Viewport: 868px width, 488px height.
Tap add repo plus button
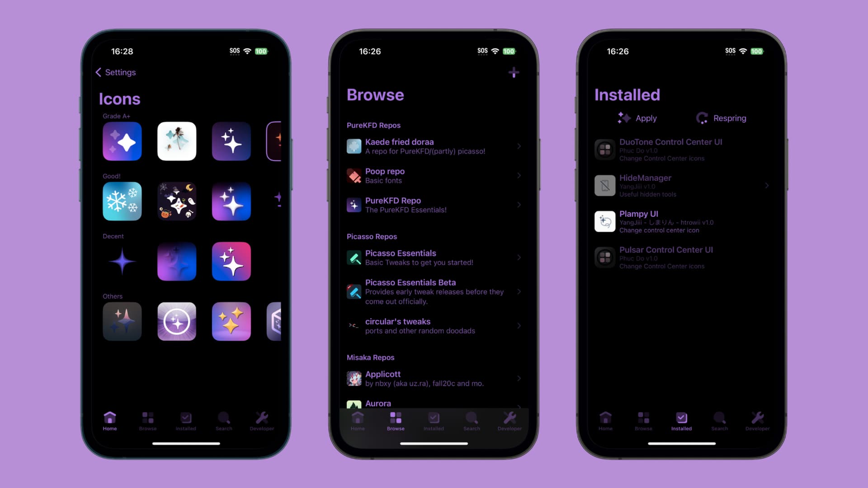point(513,72)
